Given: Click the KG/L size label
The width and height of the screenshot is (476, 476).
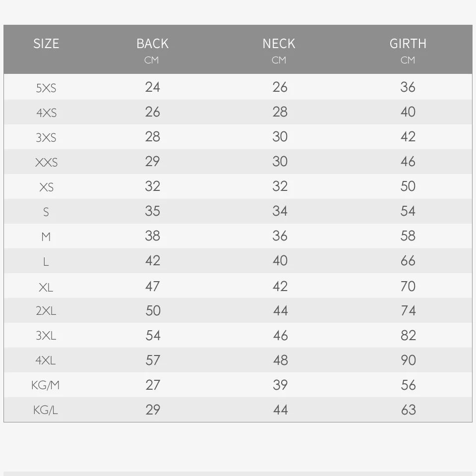Looking at the screenshot, I should click(x=46, y=411).
